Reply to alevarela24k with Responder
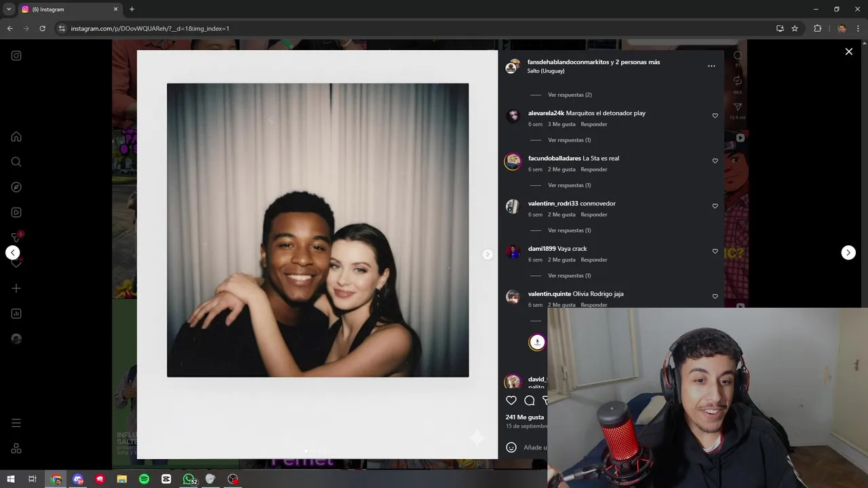868x488 pixels. (x=594, y=125)
